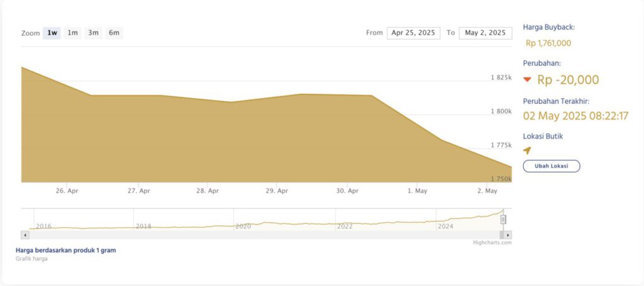The width and height of the screenshot is (644, 286).
Task: Click the 26. Apr axis label
Action: 67,191
